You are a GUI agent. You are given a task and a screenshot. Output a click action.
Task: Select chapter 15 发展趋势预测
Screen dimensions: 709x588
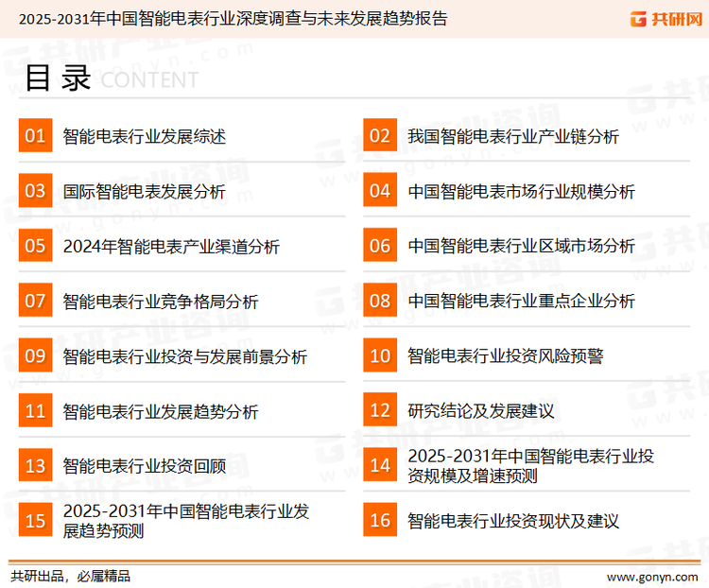click(x=186, y=521)
